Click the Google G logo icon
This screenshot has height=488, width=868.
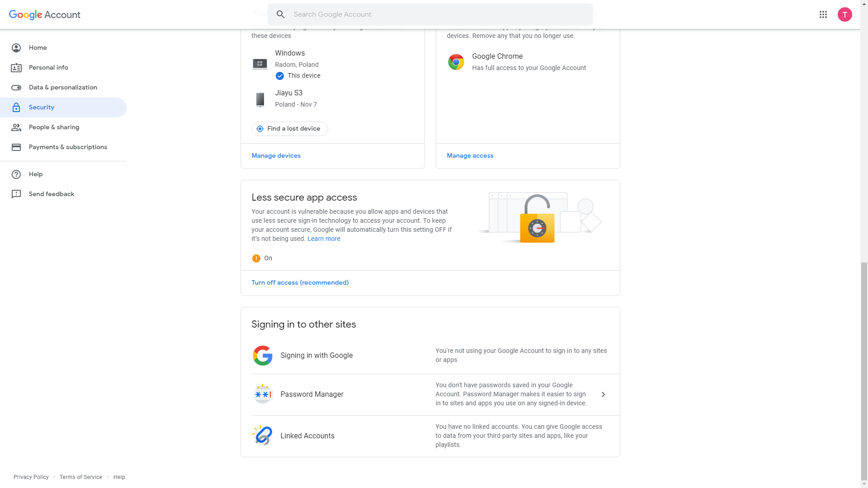click(x=263, y=356)
